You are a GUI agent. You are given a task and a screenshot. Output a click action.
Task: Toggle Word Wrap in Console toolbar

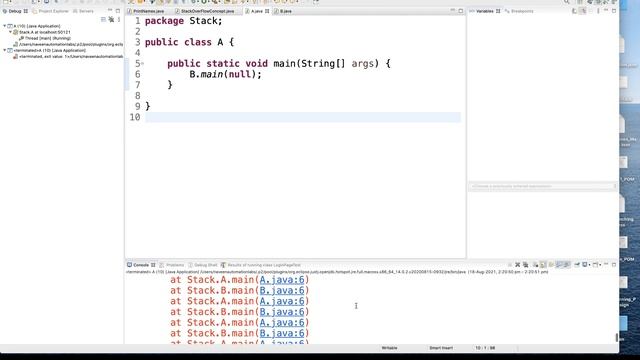(551, 265)
